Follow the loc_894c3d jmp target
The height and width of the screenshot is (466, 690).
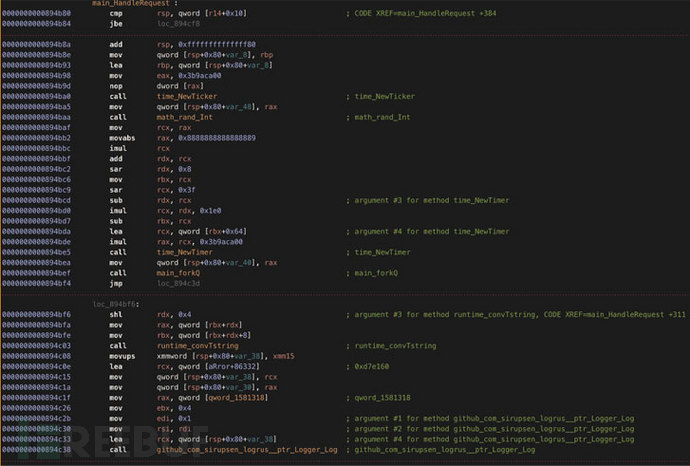pyautogui.click(x=174, y=281)
